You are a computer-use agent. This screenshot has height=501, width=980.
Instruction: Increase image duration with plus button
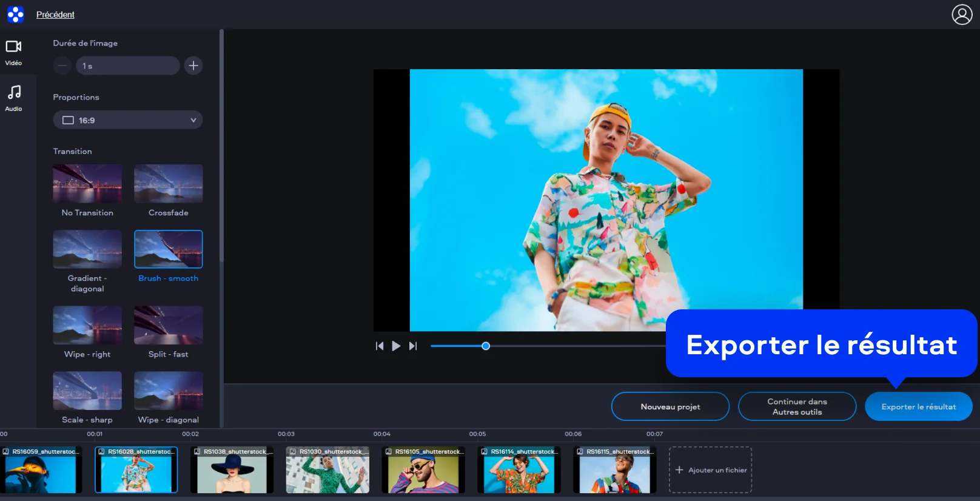193,66
